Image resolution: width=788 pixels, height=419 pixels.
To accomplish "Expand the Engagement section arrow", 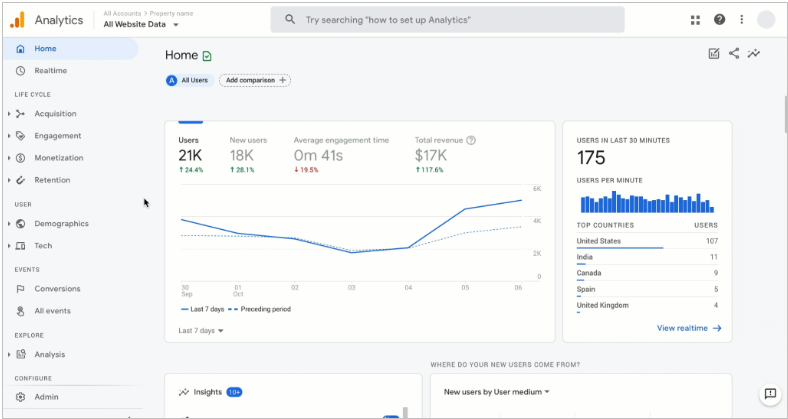I will tap(9, 136).
